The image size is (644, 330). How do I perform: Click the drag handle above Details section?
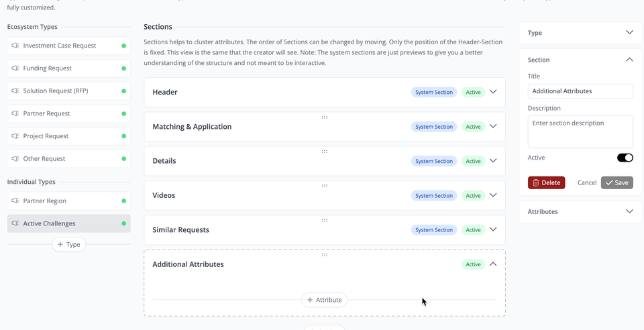[325, 152]
